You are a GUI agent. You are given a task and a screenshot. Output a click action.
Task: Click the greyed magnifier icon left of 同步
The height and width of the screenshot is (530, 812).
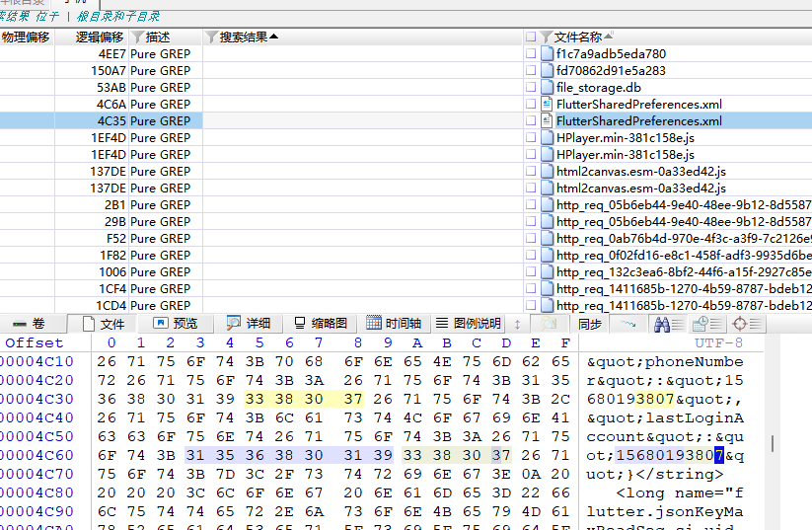(548, 325)
